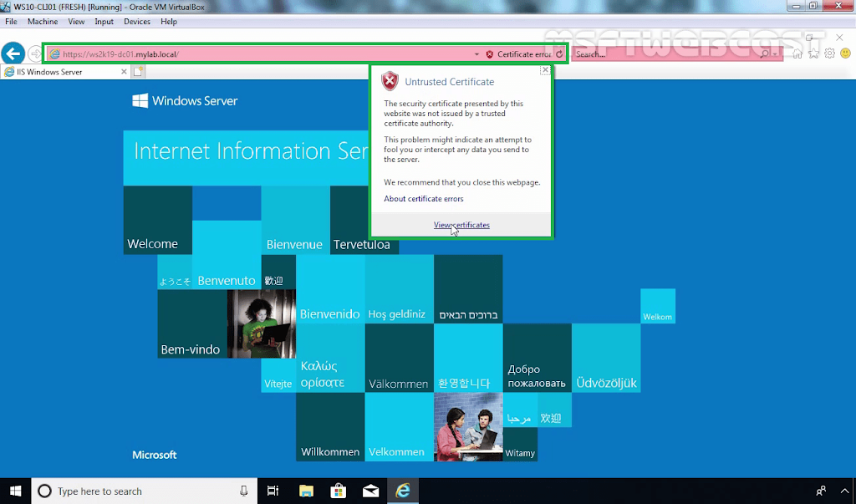Open the People icon in system tray
The image size is (856, 504).
click(x=821, y=491)
